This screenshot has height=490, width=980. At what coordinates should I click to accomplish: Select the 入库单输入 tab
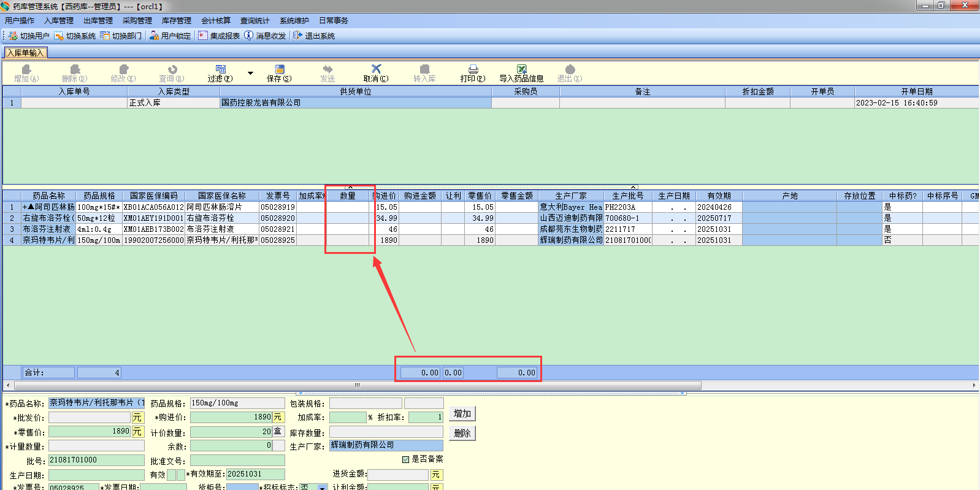pos(26,53)
